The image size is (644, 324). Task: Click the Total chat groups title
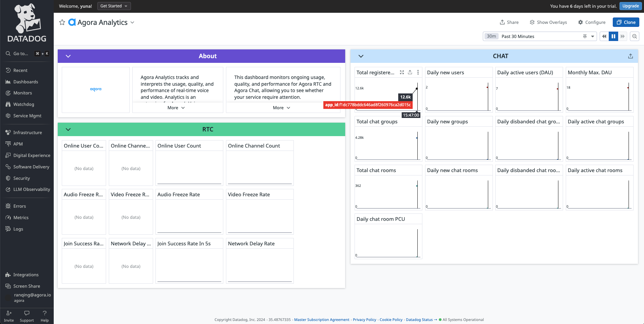377,121
